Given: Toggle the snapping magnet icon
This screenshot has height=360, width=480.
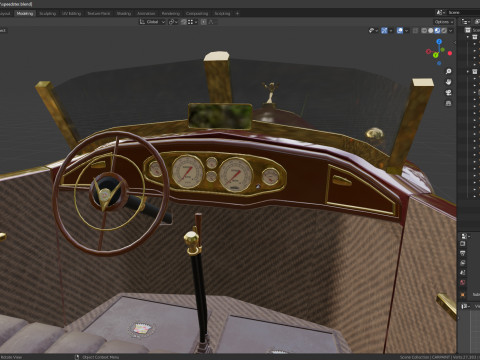Looking at the screenshot, I should coord(184,22).
